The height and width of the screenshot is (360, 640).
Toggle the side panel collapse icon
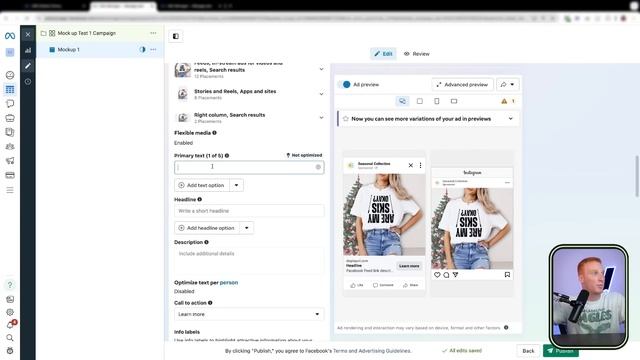(x=176, y=36)
